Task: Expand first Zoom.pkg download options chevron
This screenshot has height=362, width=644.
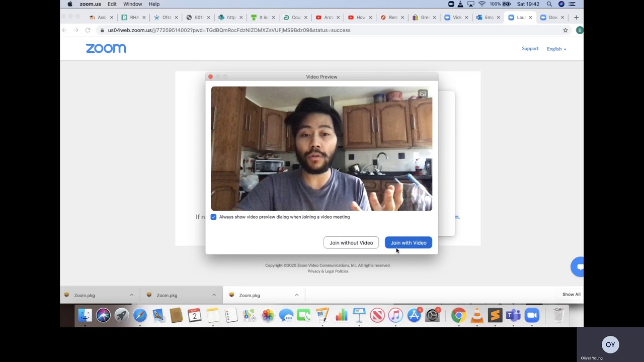Action: point(132,295)
